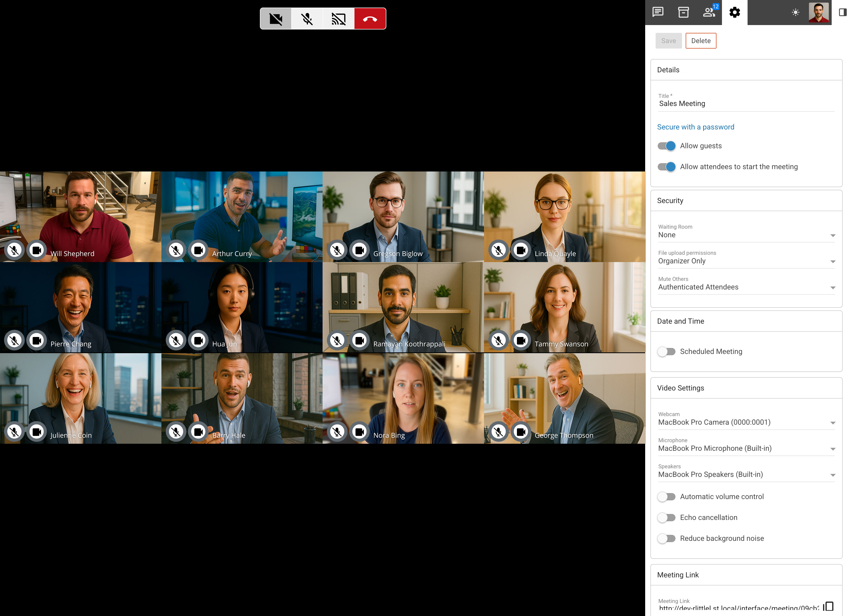This screenshot has width=851, height=616.
Task: Open the chat tab
Action: tap(658, 12)
